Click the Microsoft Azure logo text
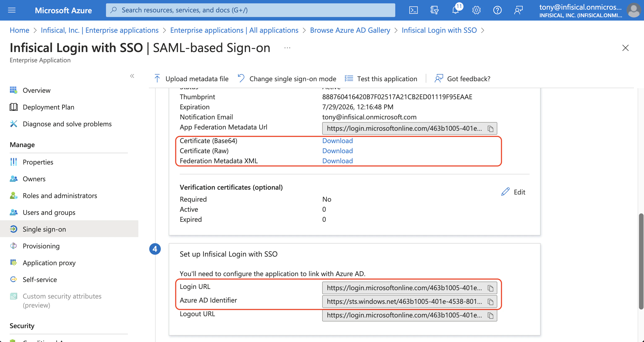 pos(63,10)
